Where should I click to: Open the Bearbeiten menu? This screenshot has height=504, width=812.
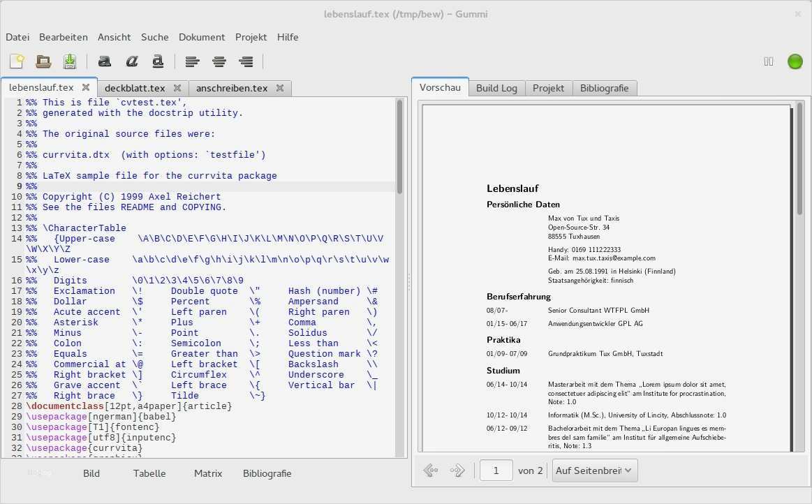[63, 37]
